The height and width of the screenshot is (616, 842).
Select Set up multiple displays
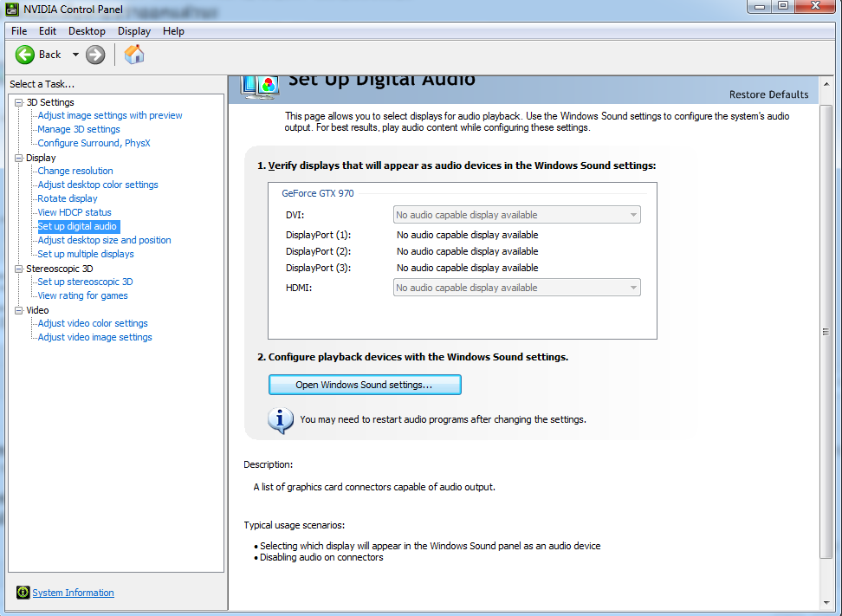tap(86, 254)
